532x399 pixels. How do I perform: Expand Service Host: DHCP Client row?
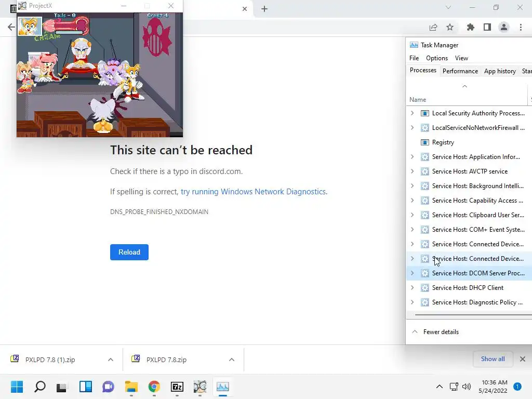(x=412, y=288)
